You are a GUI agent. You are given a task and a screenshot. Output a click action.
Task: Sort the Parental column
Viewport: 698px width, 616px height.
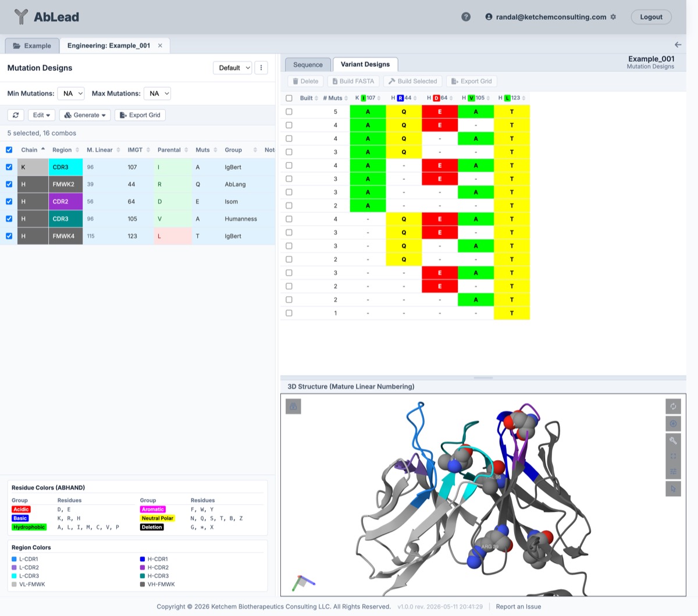pyautogui.click(x=186, y=150)
